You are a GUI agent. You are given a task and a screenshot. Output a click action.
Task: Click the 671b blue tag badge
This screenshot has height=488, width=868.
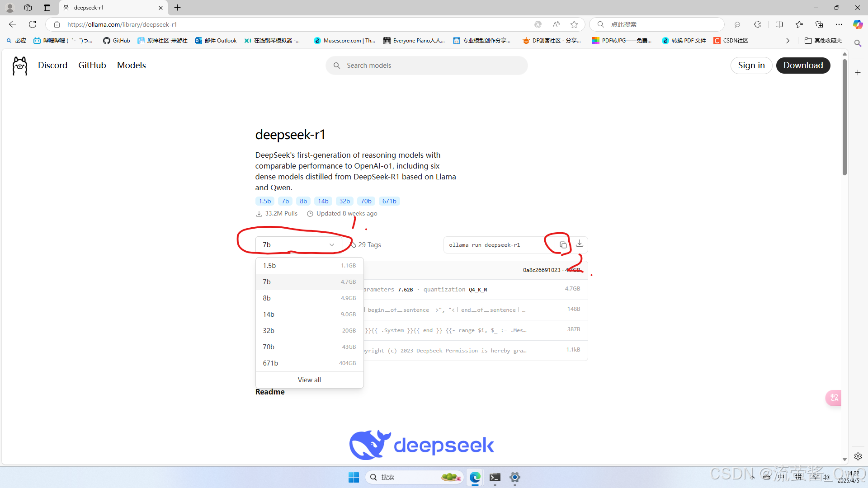(389, 201)
